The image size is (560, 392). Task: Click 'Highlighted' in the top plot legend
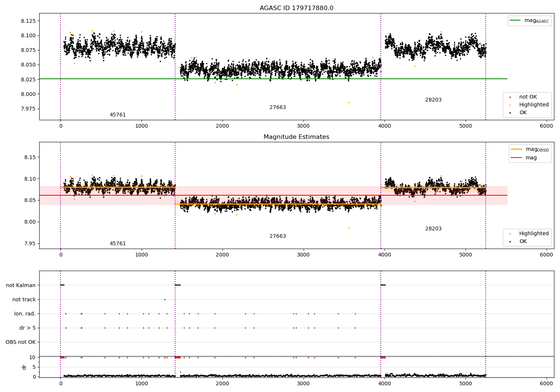529,105
